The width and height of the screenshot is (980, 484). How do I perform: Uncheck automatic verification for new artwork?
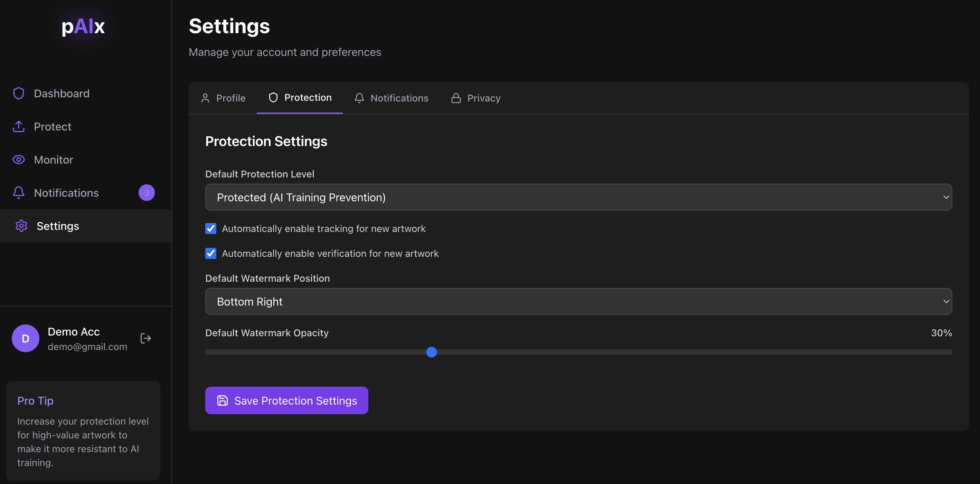211,253
